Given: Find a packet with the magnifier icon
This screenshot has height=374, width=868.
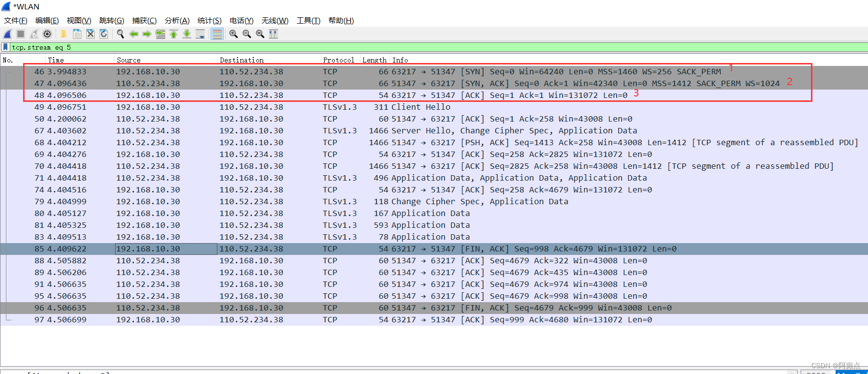Looking at the screenshot, I should tap(120, 34).
